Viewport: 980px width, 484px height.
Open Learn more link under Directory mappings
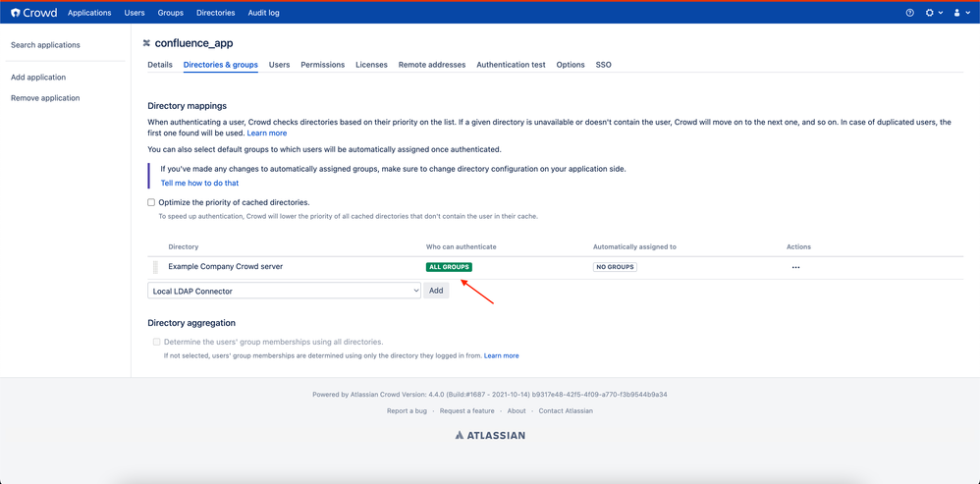click(267, 133)
